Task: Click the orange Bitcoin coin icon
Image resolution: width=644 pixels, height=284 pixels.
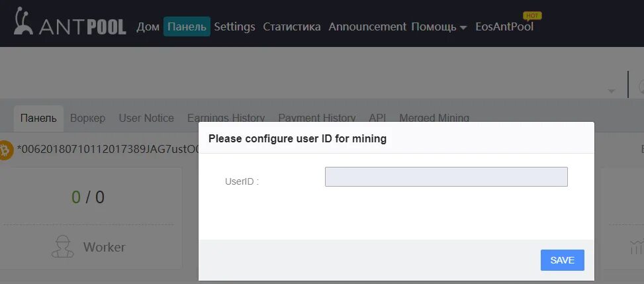Action: pyautogui.click(x=5, y=150)
